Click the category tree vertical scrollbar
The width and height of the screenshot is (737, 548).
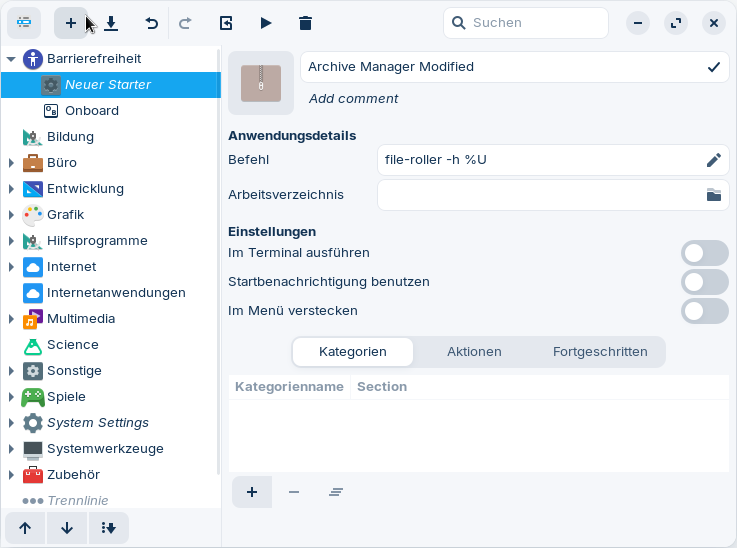click(x=219, y=262)
